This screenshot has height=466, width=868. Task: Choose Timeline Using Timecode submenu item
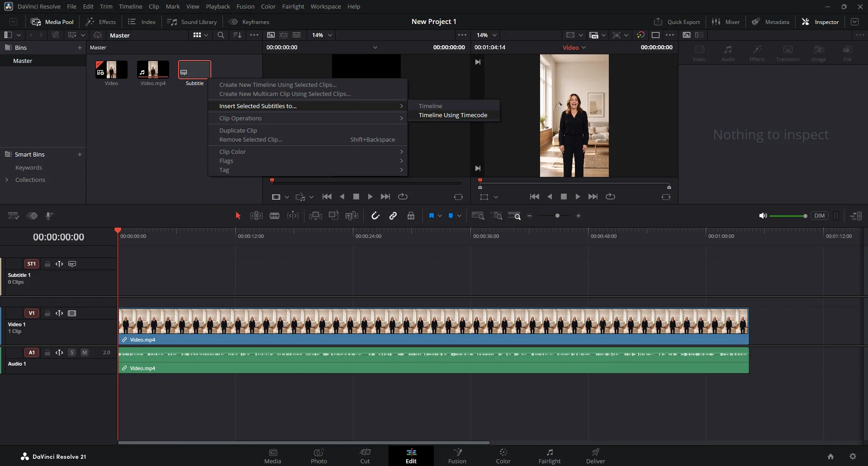(x=454, y=115)
